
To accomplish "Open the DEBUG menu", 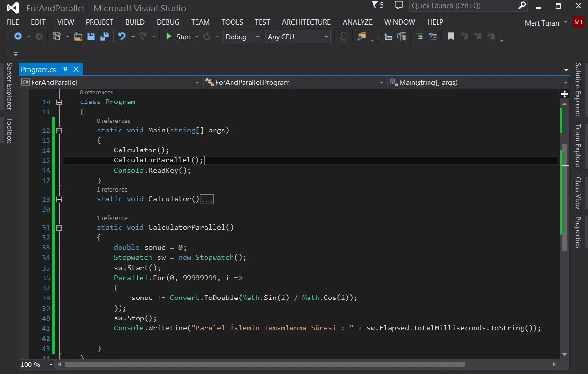I will coord(168,22).
